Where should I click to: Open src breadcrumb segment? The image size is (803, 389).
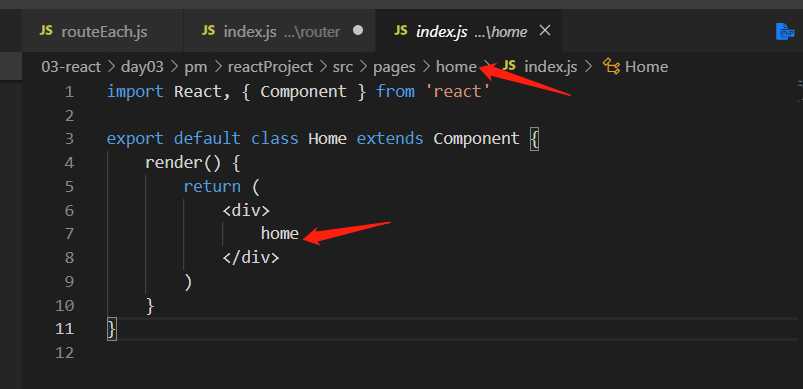pyautogui.click(x=343, y=67)
